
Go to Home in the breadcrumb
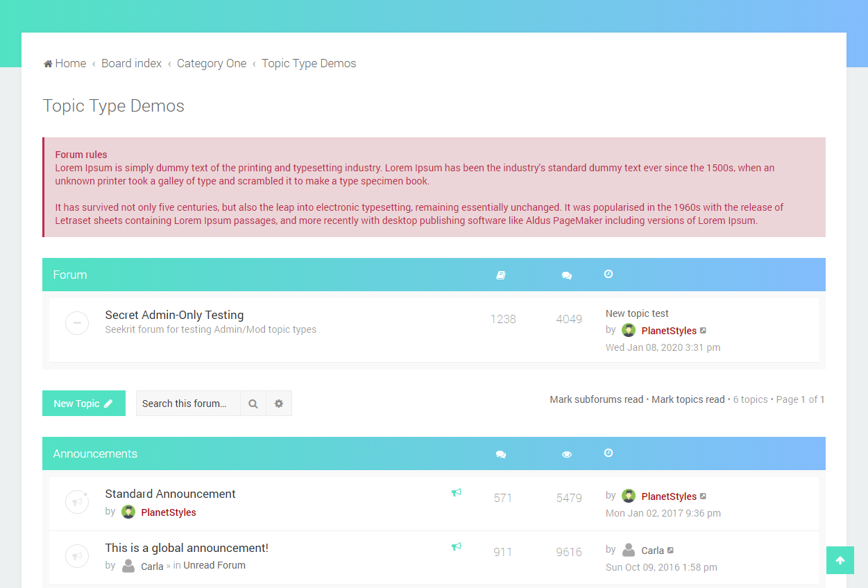[65, 64]
